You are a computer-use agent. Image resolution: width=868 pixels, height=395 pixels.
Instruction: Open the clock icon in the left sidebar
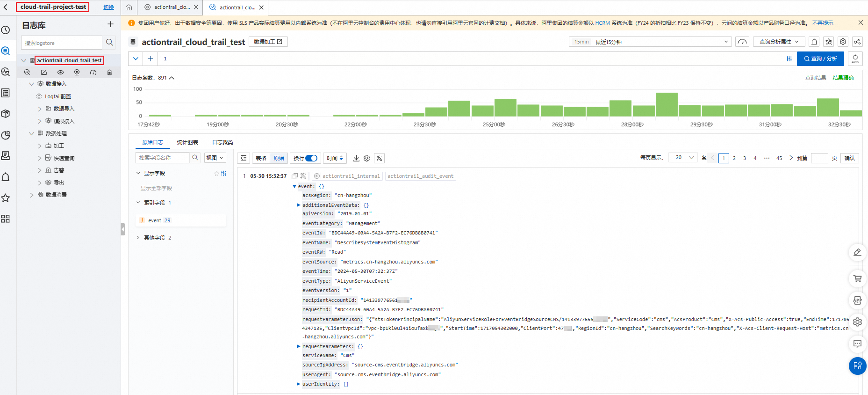(6, 30)
